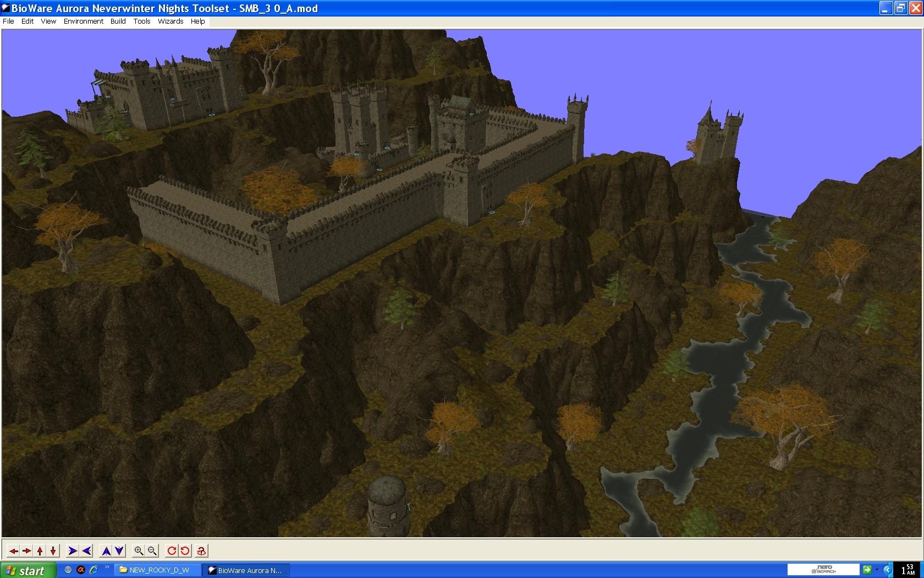Open the Environment menu

[x=83, y=21]
